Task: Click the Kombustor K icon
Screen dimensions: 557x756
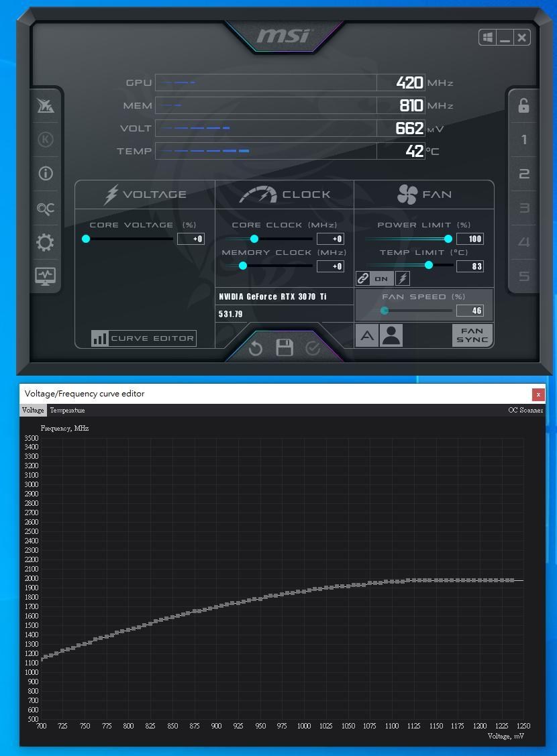Action: click(x=46, y=140)
